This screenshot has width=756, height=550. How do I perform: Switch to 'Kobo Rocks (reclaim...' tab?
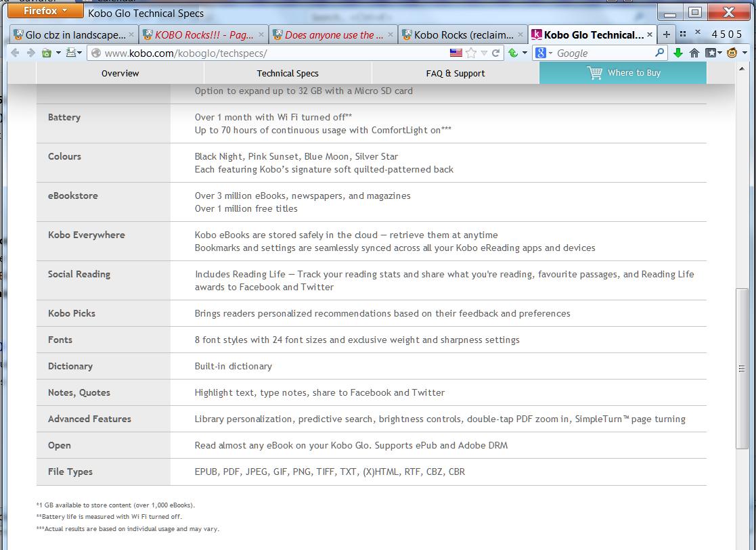click(x=462, y=35)
